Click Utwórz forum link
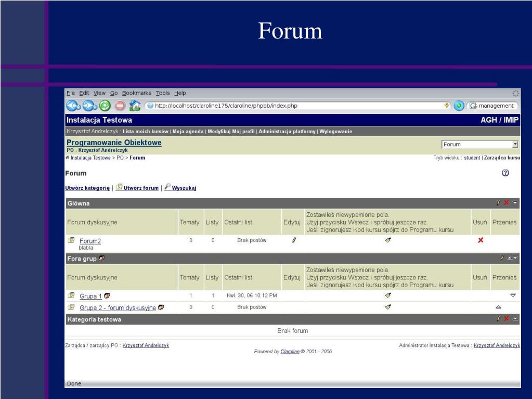Image resolution: width=532 pixels, height=399 pixels. tap(141, 188)
